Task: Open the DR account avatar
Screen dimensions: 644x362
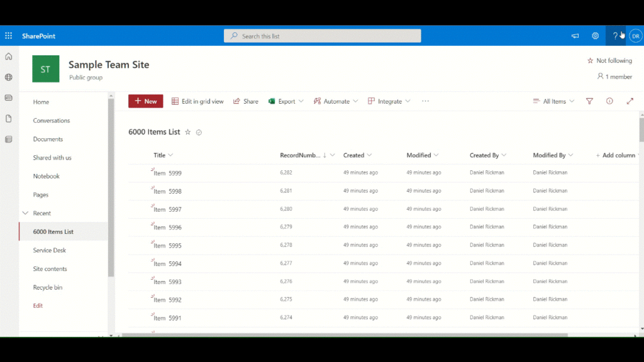Action: coord(635,36)
